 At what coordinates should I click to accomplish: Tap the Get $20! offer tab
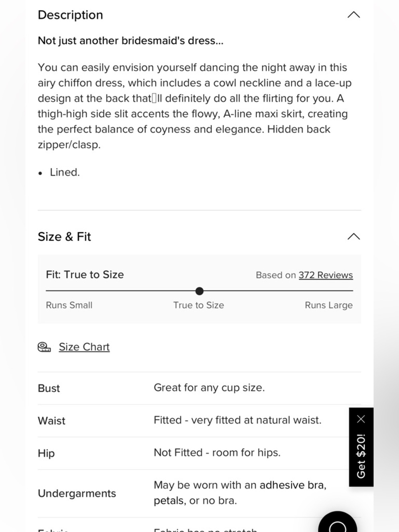pyautogui.click(x=361, y=456)
